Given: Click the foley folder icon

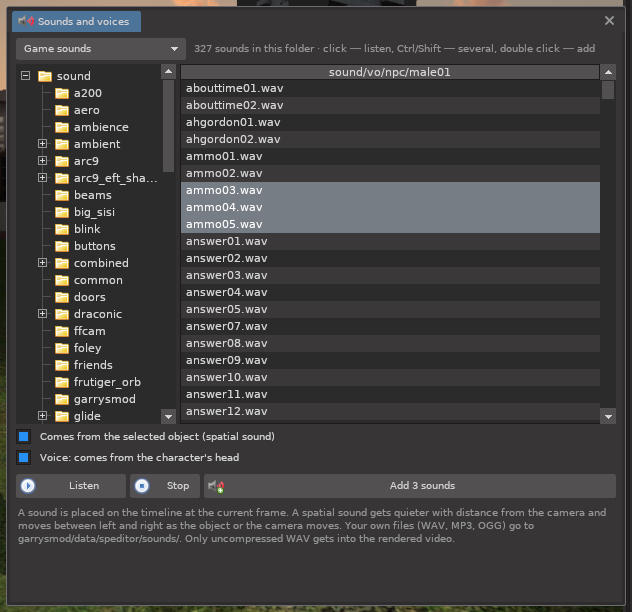Looking at the screenshot, I should tap(62, 348).
